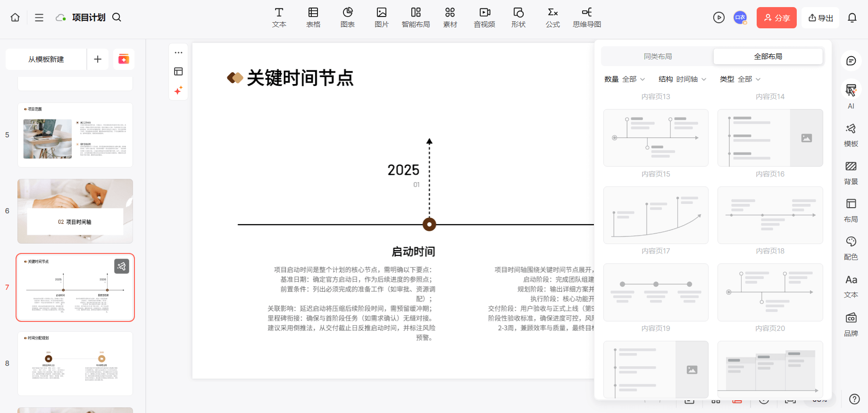868x413 pixels.
Task: Open the comments icon in right sidebar
Action: click(851, 61)
